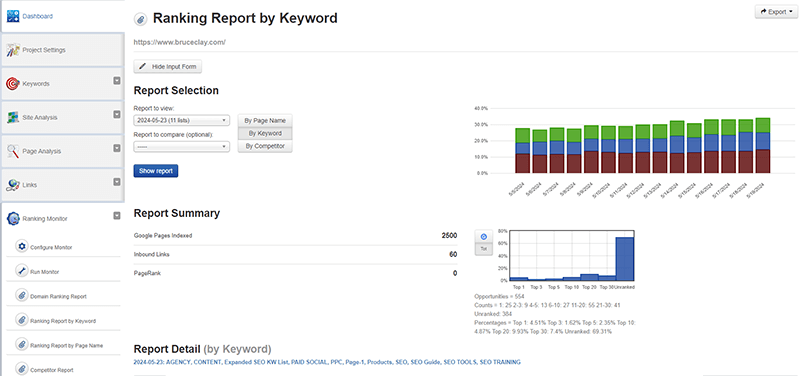Viewport: 800px width, 376px height.
Task: Switch the chart to Txt view
Action: [484, 249]
